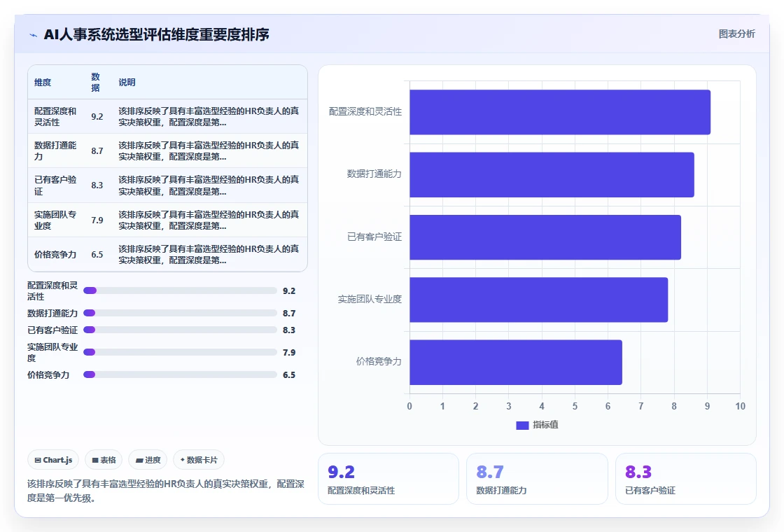Open the 8.7 数据打通能力 data card
Viewport: 784px width, 532px height.
(537, 479)
